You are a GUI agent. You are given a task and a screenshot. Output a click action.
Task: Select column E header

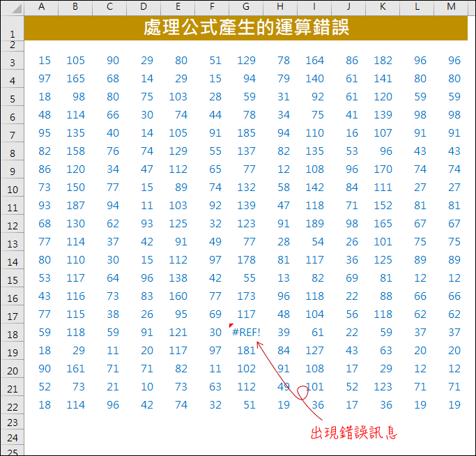tap(178, 7)
